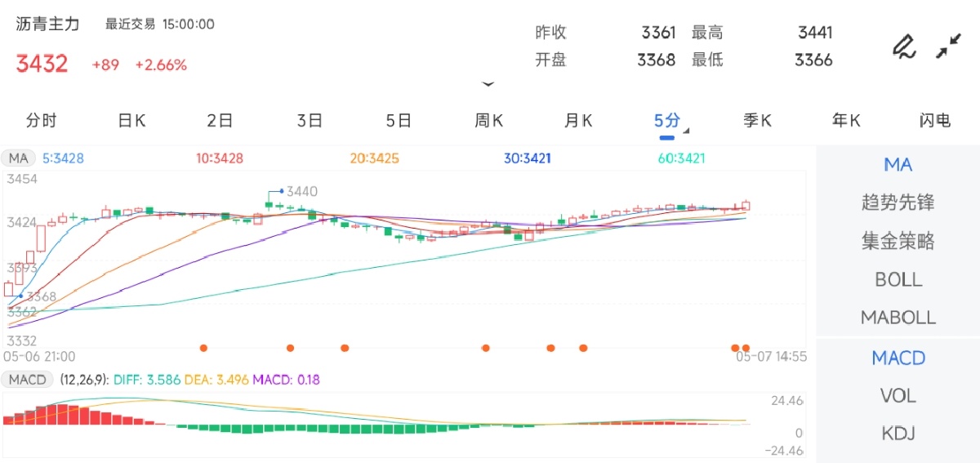This screenshot has height=463, width=980.
Task: Click the last orange dot on the timeline
Action: [746, 348]
